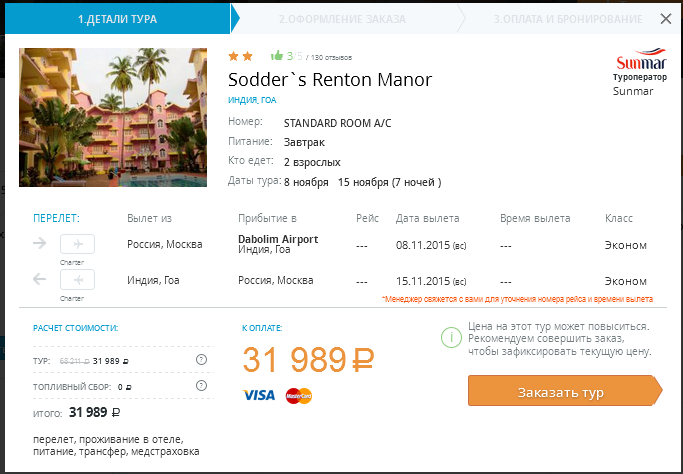Click the Sunmar tour operator logo
The height and width of the screenshot is (474, 683).
(632, 60)
